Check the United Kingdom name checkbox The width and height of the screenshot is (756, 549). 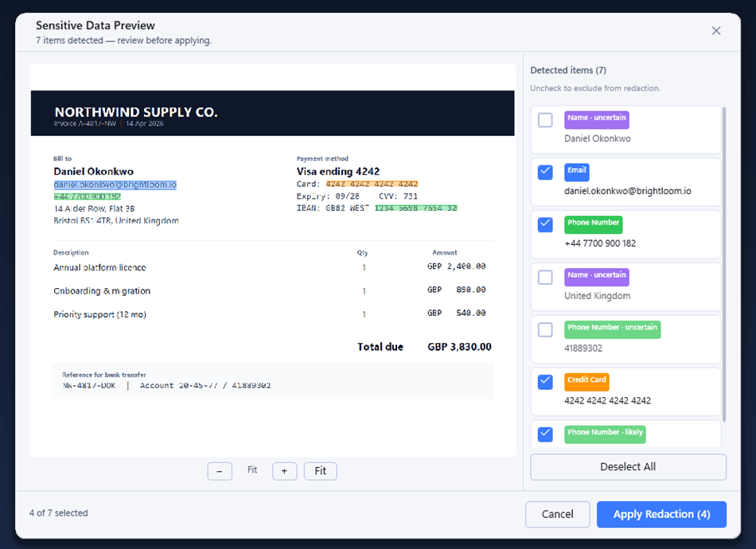pos(545,277)
